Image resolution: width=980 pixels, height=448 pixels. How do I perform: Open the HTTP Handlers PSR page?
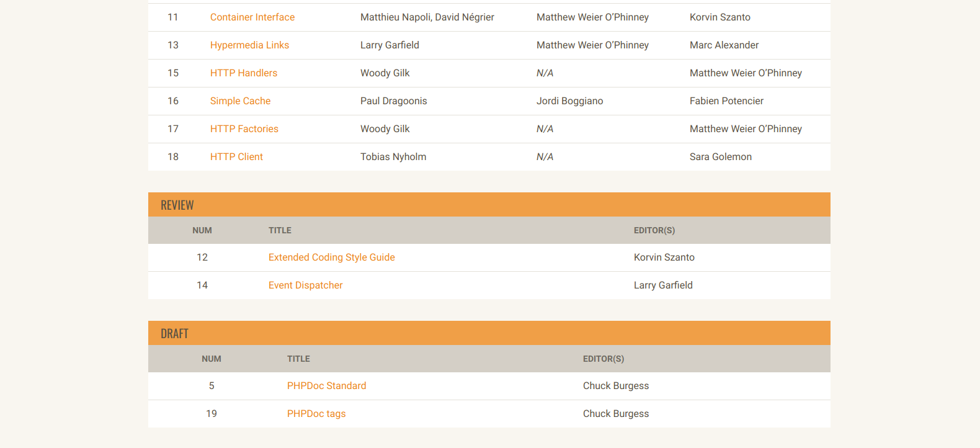pos(244,73)
